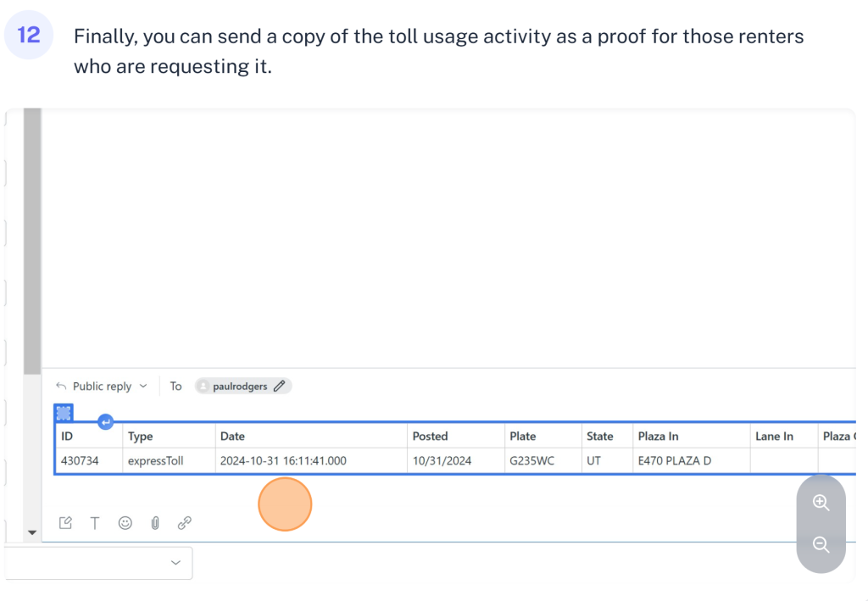868x601 pixels.
Task: Click the compose/edit draft icon
Action: (x=65, y=523)
